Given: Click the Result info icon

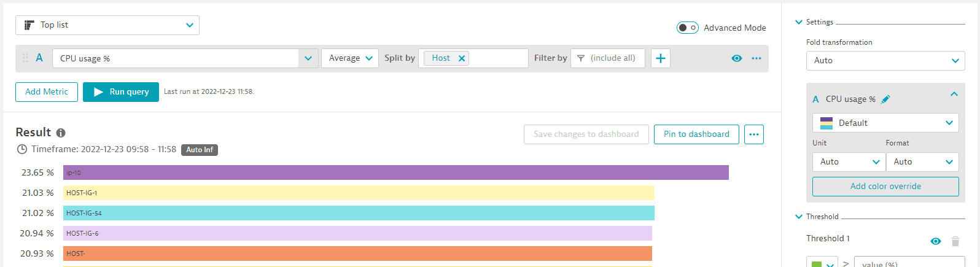Looking at the screenshot, I should click(61, 133).
